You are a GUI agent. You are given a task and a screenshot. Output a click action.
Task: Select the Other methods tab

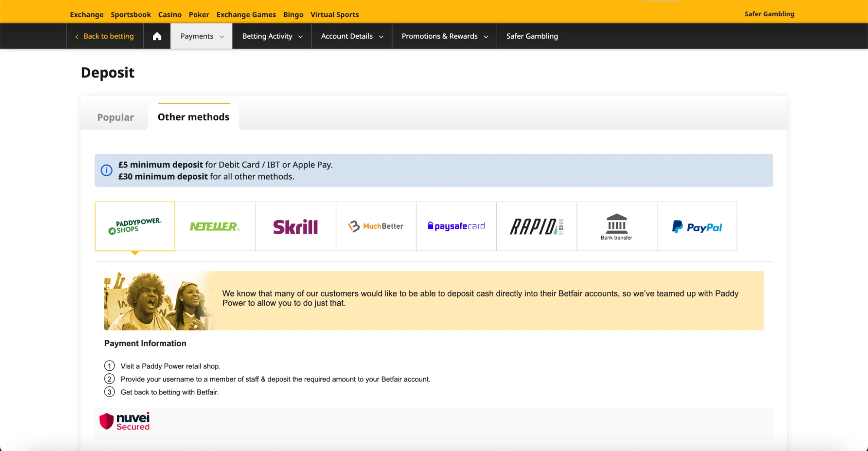(x=193, y=117)
